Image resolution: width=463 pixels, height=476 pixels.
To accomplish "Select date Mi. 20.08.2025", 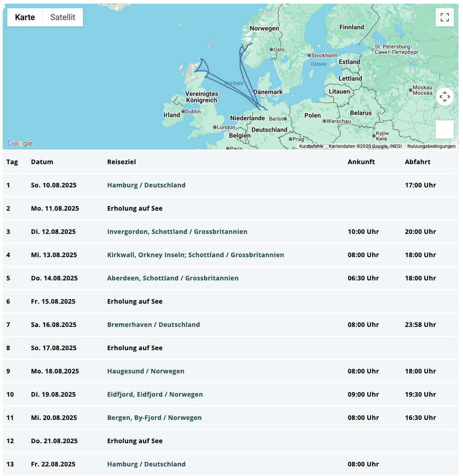I will (x=54, y=418).
